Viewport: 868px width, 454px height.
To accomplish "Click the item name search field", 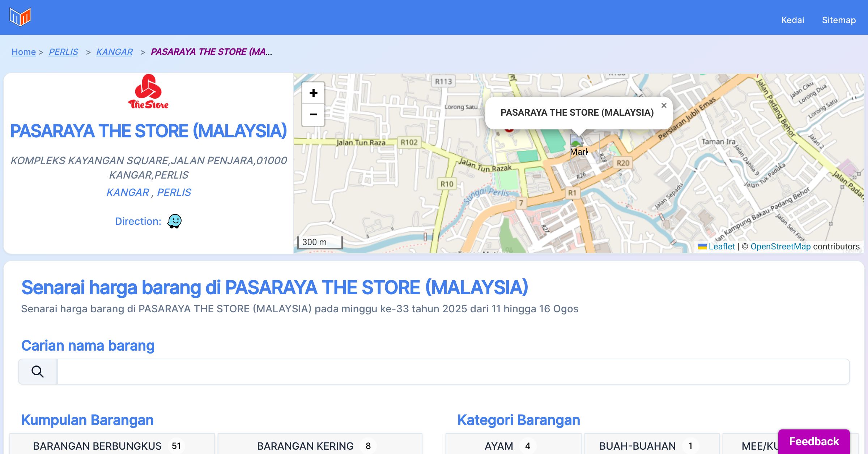I will tap(453, 372).
